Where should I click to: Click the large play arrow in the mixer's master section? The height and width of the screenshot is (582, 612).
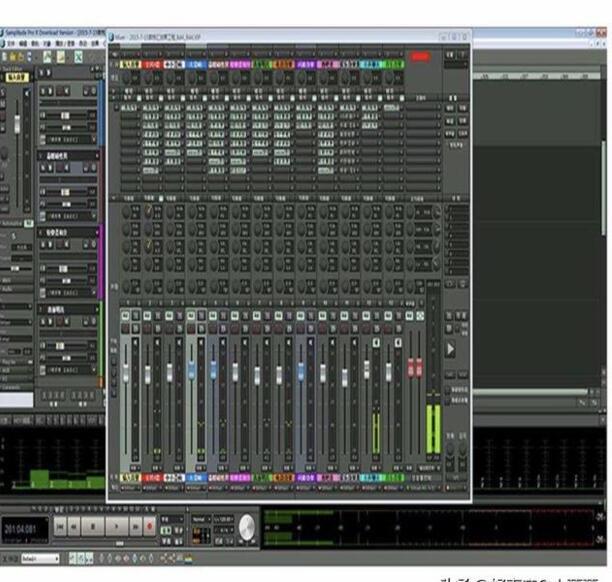click(x=450, y=349)
